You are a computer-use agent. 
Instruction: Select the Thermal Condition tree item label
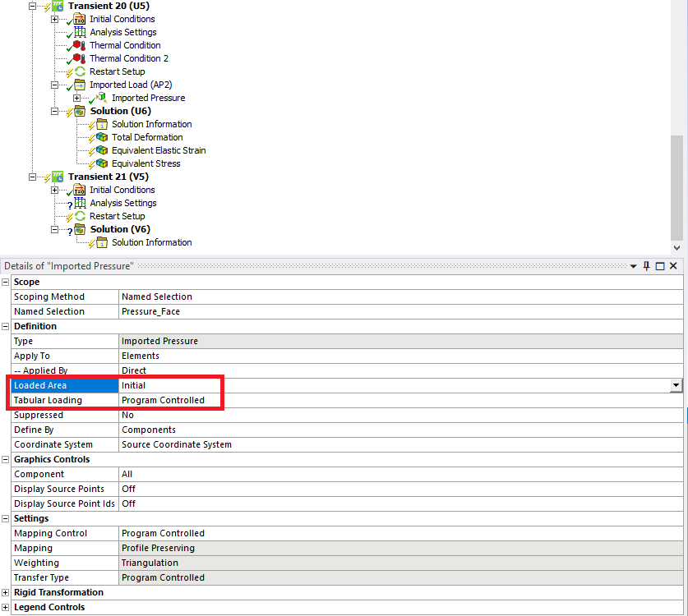pyautogui.click(x=125, y=45)
